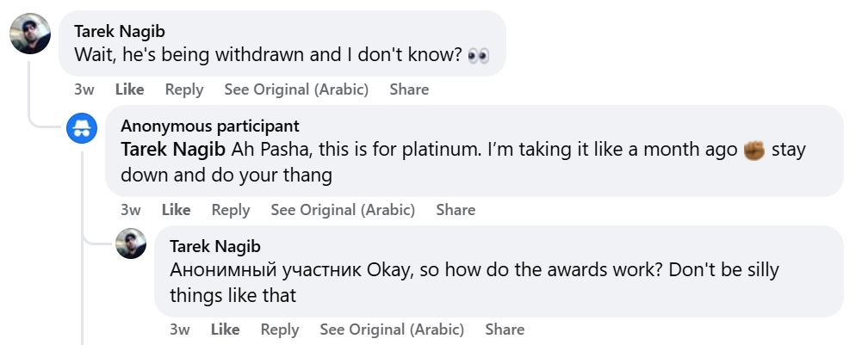See original Arabic of the top comment

point(296,89)
